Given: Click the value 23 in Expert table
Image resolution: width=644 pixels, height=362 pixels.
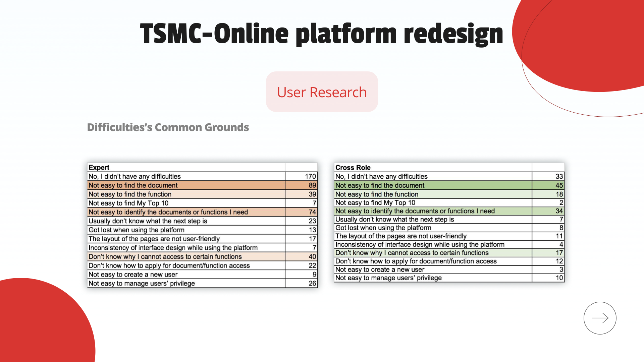Looking at the screenshot, I should 312,221.
